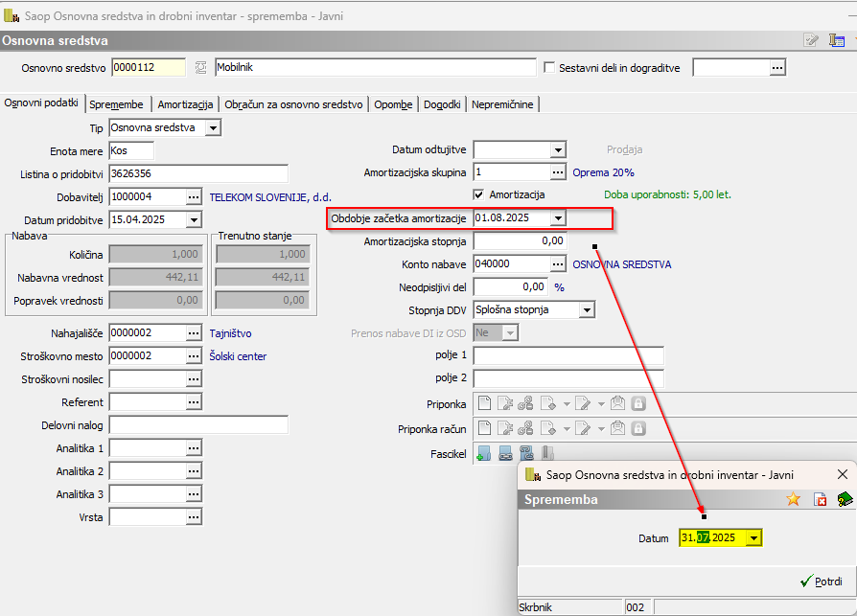Screen dimensions: 857x616
Task: Open Obdobje začetka amortizacije date dropdown
Action: pos(559,218)
